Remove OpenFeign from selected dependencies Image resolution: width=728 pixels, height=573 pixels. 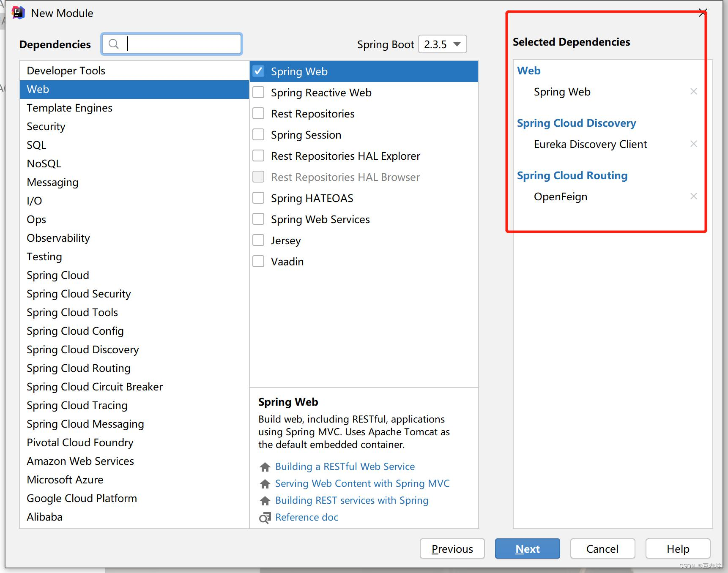693,196
